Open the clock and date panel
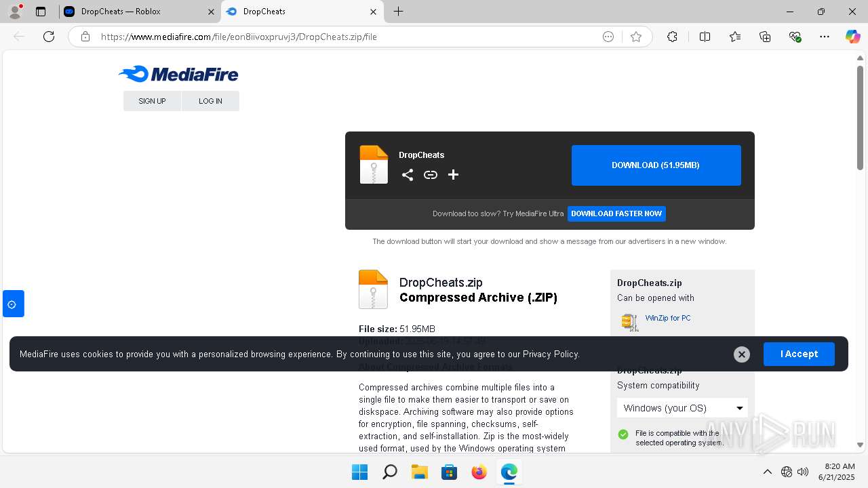This screenshot has width=868, height=488. (x=837, y=472)
